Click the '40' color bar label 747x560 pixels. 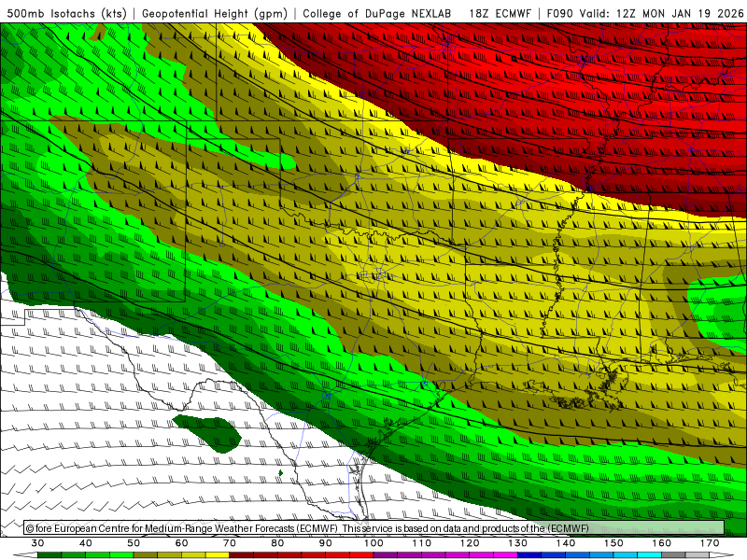(x=85, y=543)
